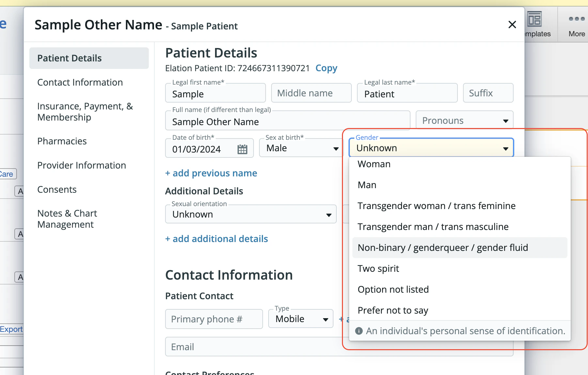Open the date of birth calendar picker

click(x=242, y=149)
